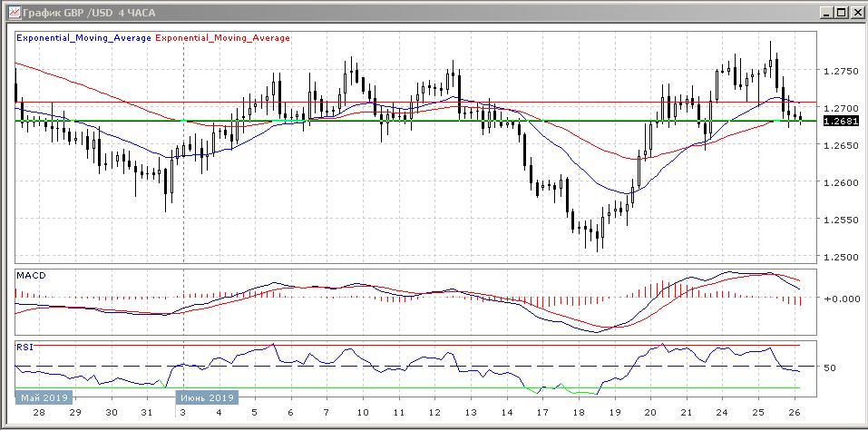Click the Май 2019 month marker
The width and height of the screenshot is (868, 431).
pyautogui.click(x=44, y=397)
